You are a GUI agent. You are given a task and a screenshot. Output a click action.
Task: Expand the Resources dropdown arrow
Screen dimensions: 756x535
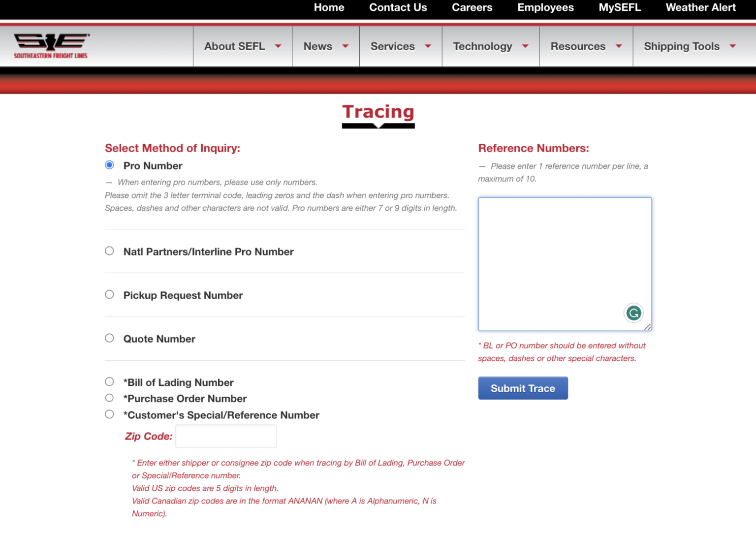coord(619,46)
